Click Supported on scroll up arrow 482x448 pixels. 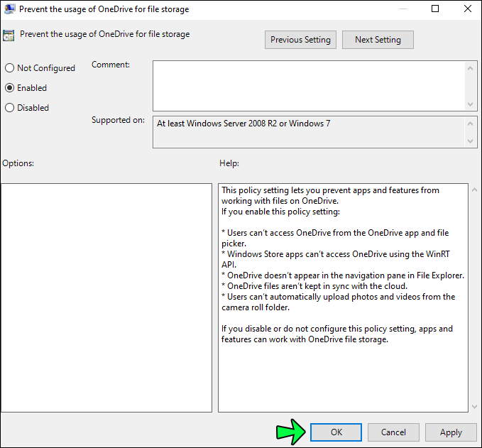(471, 124)
